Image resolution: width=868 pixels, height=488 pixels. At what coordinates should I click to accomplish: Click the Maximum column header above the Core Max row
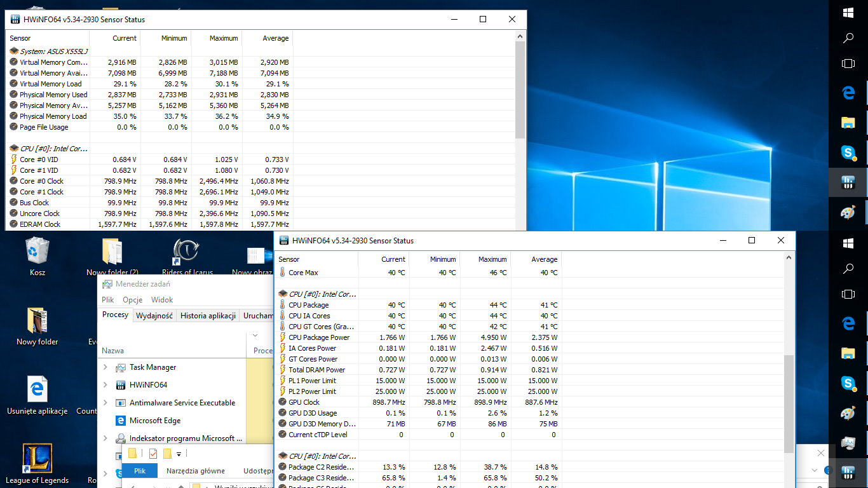485,259
